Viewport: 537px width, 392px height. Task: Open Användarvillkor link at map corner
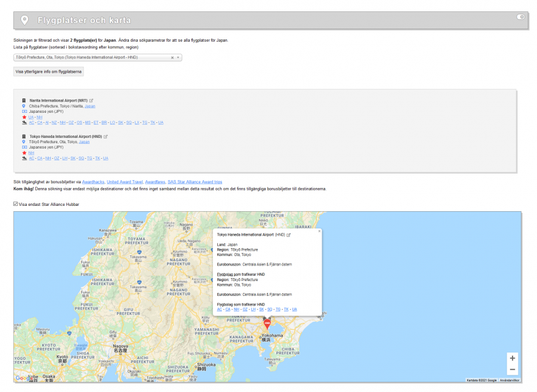point(510,380)
